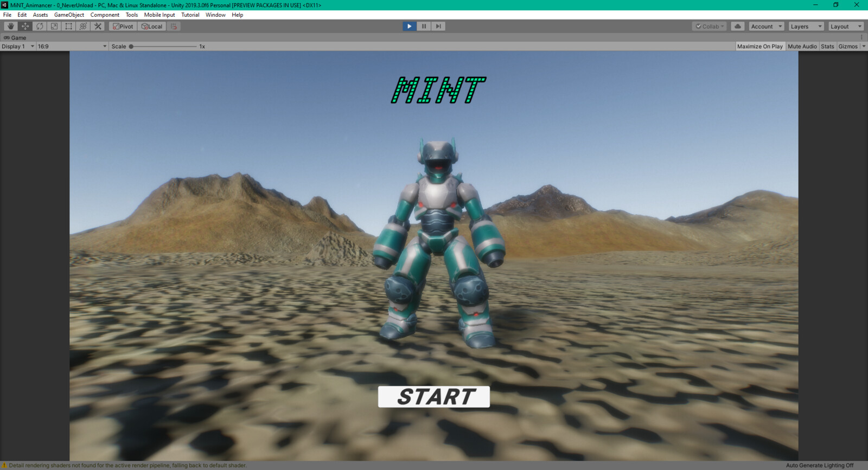The image size is (868, 470).
Task: Open the GameObject menu
Action: [69, 15]
